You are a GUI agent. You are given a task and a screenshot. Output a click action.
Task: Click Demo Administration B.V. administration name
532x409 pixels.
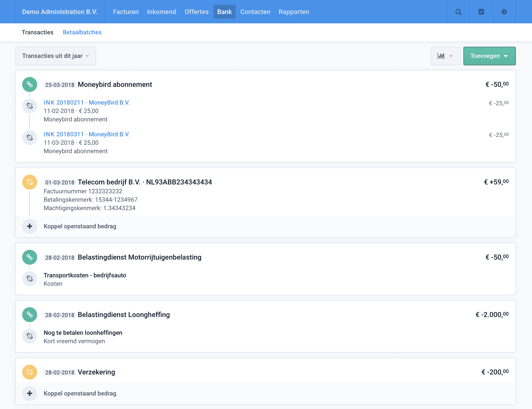(x=60, y=12)
